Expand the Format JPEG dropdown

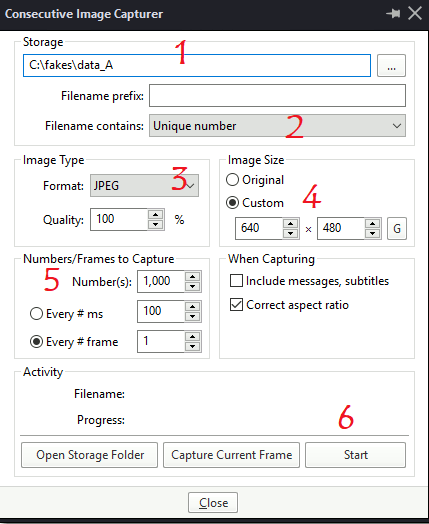click(x=144, y=185)
